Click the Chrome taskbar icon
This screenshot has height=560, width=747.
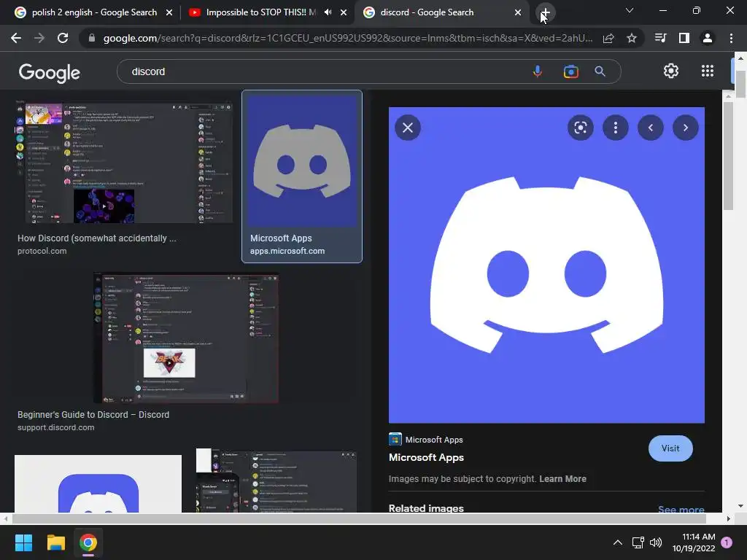click(x=88, y=542)
